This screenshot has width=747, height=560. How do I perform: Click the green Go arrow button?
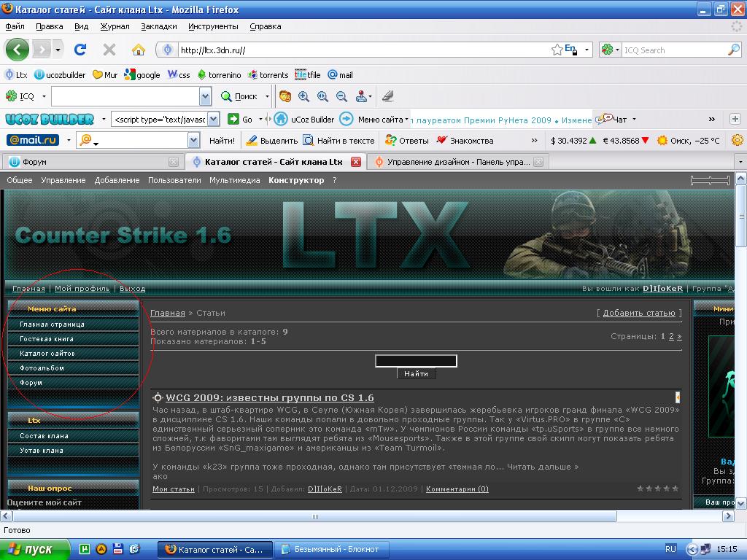coord(233,119)
